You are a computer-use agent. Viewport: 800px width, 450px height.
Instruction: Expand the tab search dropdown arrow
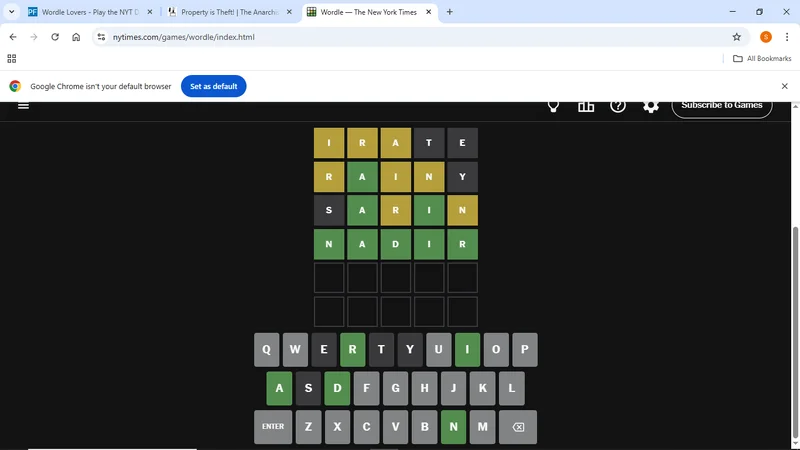tap(11, 12)
